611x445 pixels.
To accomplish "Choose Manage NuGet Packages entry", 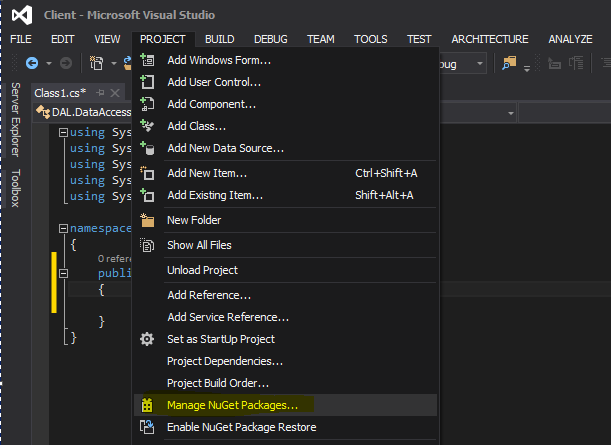I will tap(286, 405).
